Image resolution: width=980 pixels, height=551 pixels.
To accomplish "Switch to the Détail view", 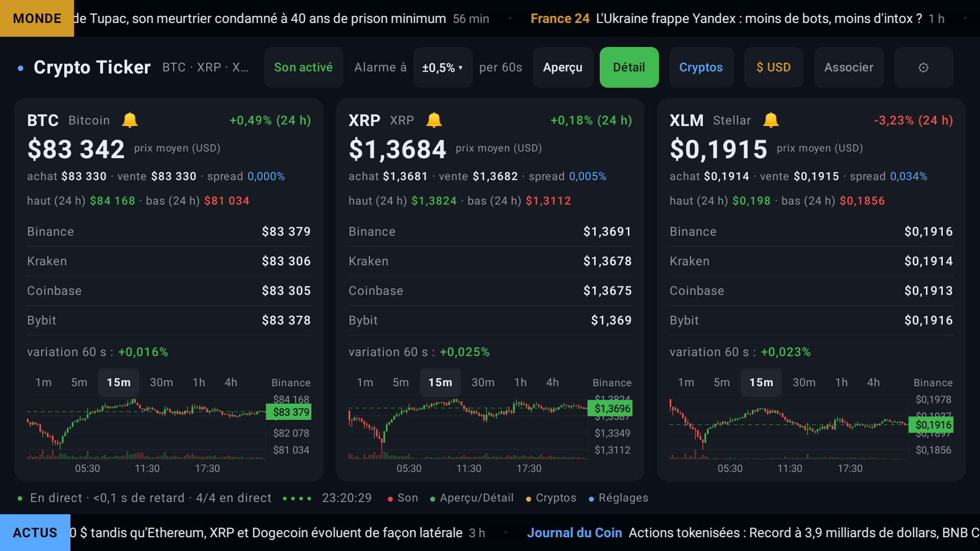I will (629, 67).
